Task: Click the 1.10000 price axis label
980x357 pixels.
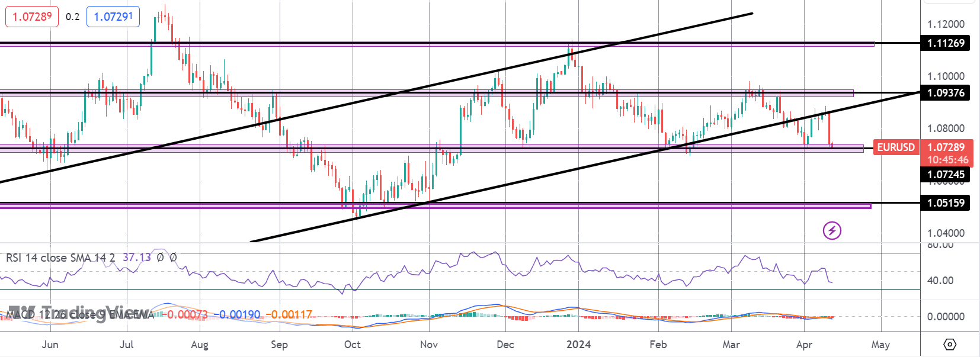Action: click(x=946, y=76)
